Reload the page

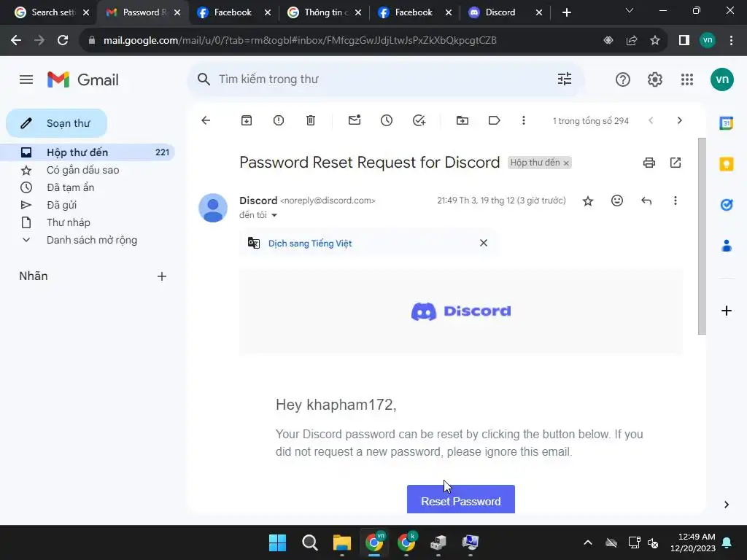coord(63,41)
